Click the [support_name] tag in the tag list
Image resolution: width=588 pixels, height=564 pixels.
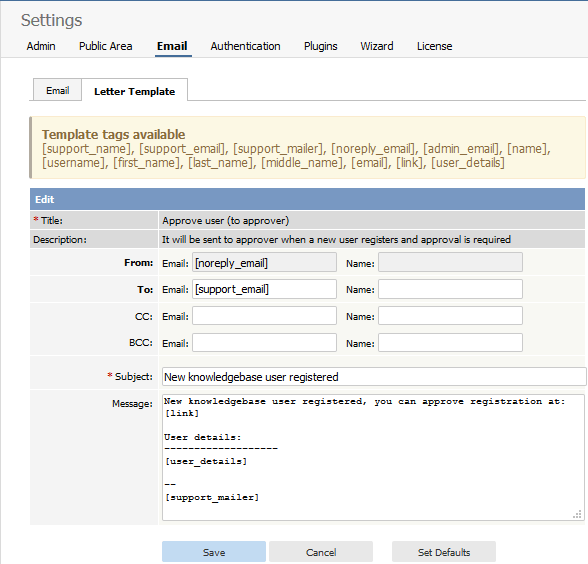pos(86,149)
